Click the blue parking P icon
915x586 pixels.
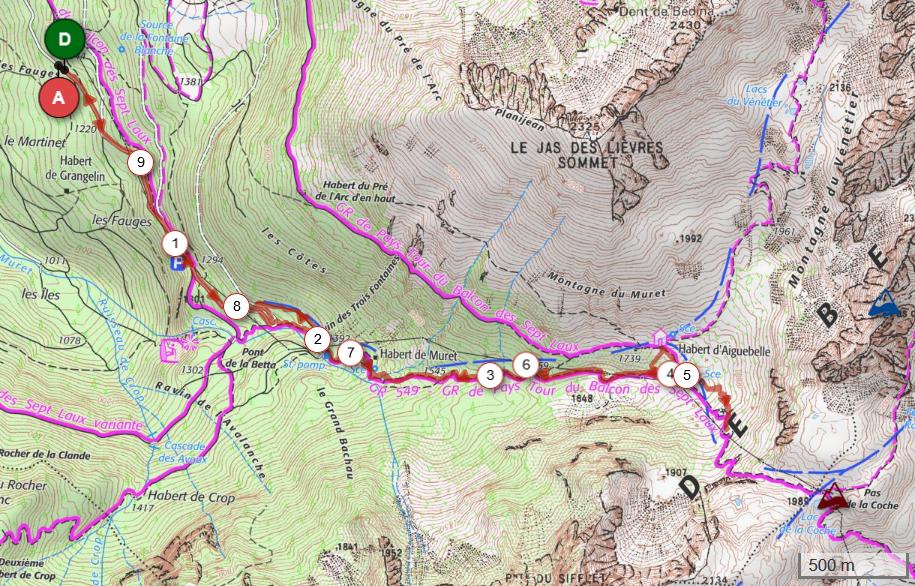(176, 264)
